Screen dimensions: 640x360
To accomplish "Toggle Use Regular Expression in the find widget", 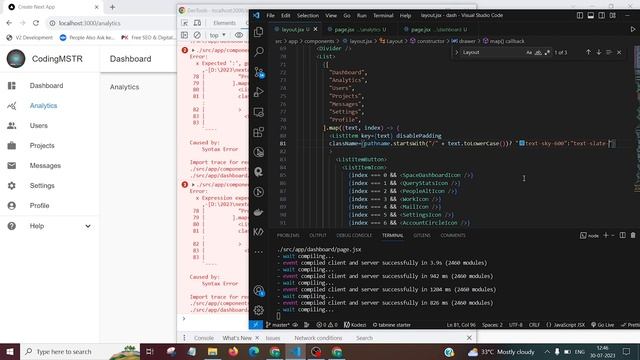I will tap(547, 52).
